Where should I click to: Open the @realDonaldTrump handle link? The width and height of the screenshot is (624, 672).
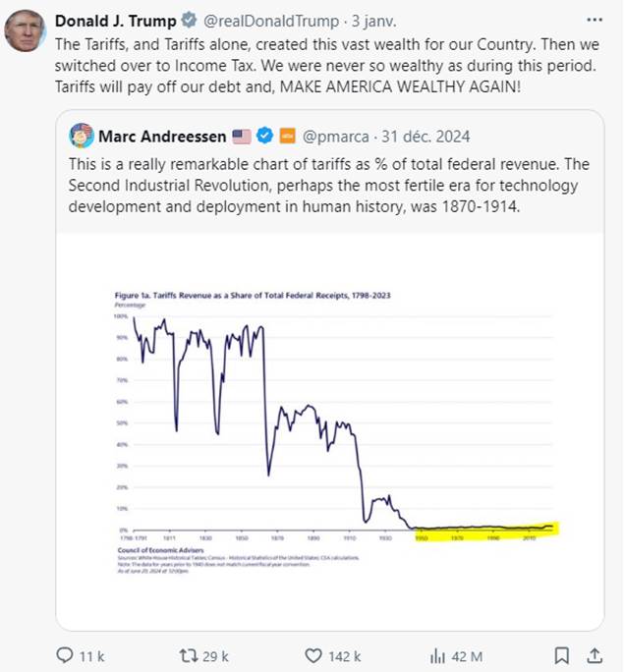[271, 21]
